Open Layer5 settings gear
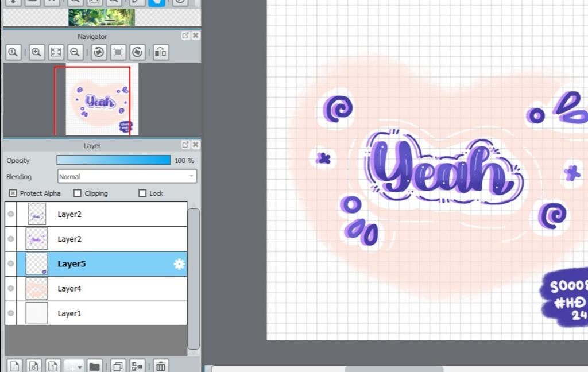This screenshot has width=588, height=372. click(x=179, y=264)
